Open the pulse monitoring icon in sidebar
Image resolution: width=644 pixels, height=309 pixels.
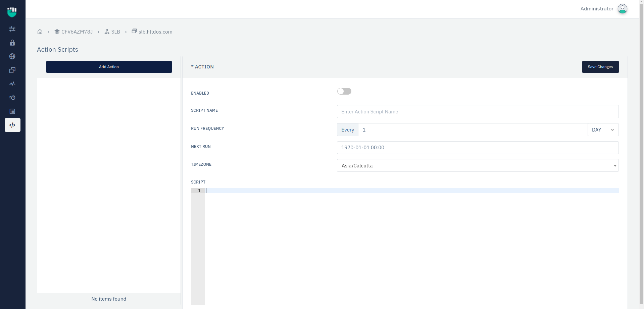click(x=12, y=84)
